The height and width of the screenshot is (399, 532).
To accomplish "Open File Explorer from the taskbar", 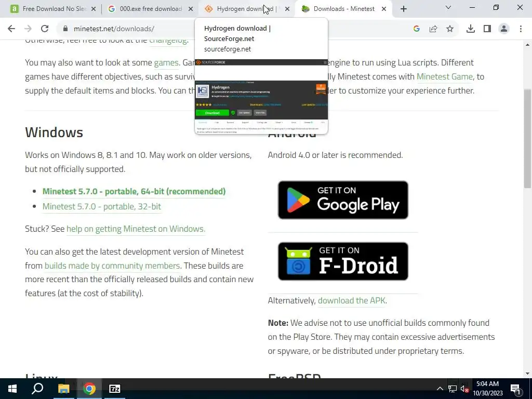I will tap(63, 389).
